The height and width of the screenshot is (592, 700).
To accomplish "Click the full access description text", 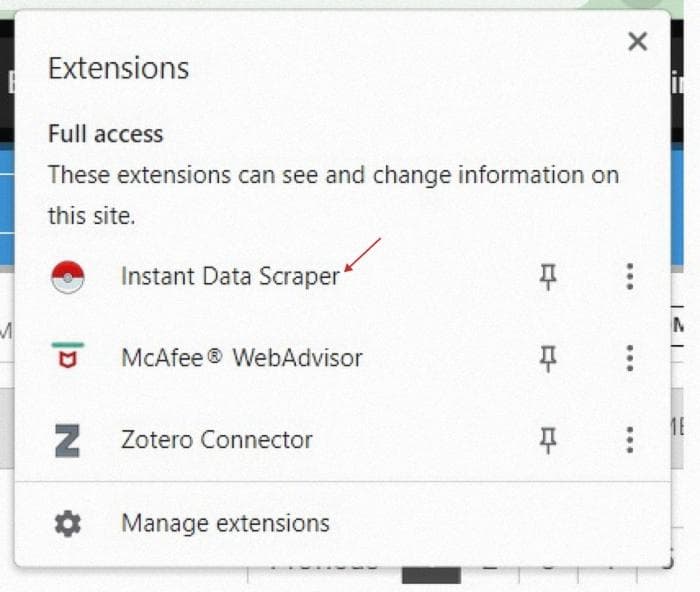I will point(333,195).
